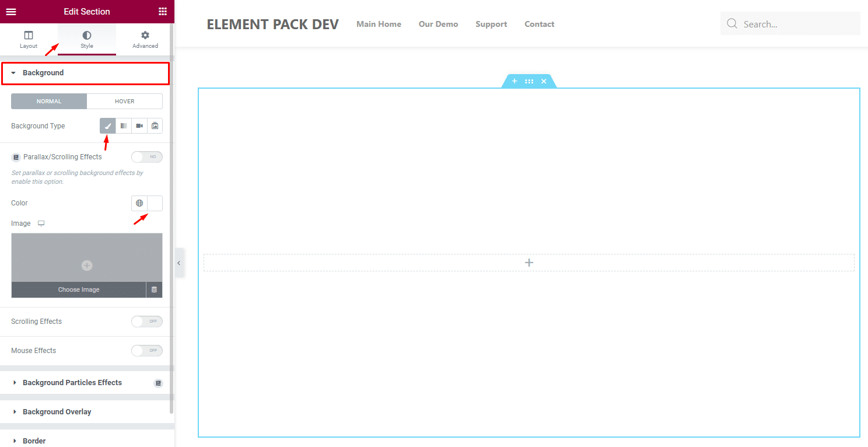Select the Hover state button
This screenshot has width=868, height=447.
point(124,102)
